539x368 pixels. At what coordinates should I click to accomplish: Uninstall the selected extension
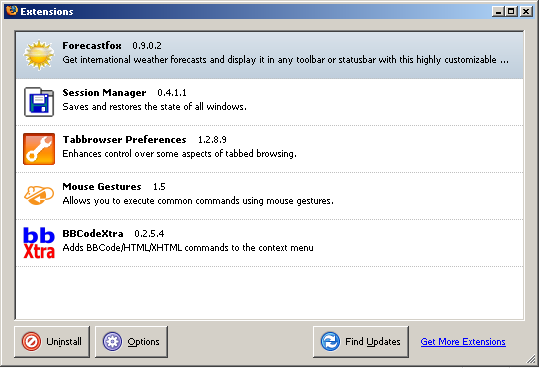click(x=52, y=342)
